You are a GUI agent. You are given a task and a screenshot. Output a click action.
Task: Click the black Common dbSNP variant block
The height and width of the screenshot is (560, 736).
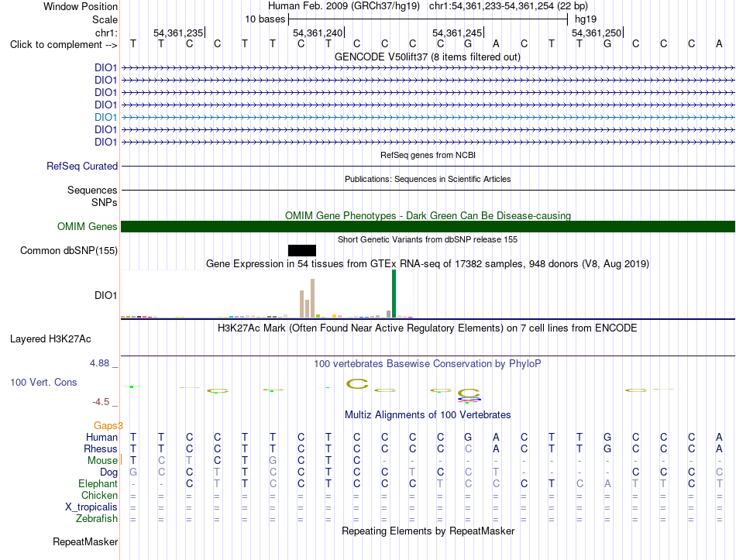point(302,251)
